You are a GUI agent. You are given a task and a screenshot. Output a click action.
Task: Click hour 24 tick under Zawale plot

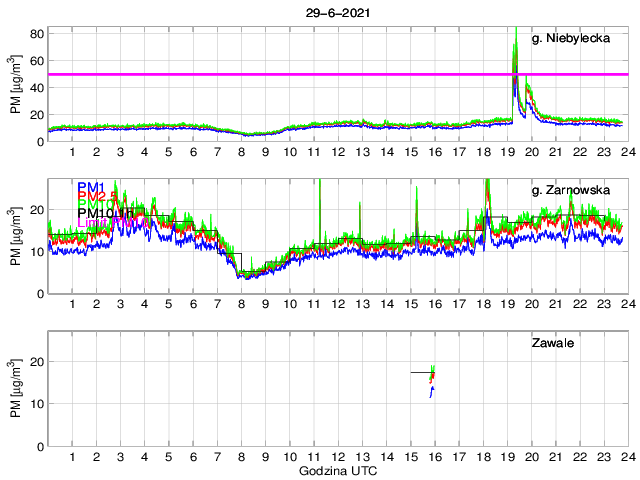pyautogui.click(x=629, y=457)
